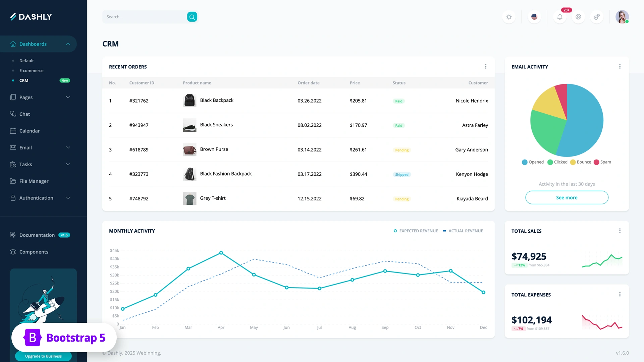Open the theme brightness toggle icon
The image size is (644, 362).
pos(508,17)
